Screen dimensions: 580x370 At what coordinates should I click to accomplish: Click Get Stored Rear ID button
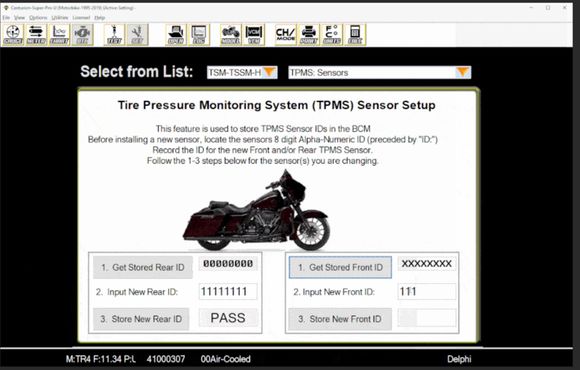point(143,268)
